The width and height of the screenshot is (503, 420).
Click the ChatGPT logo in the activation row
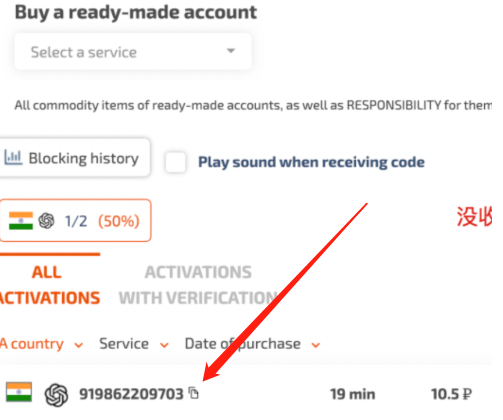click(x=56, y=395)
